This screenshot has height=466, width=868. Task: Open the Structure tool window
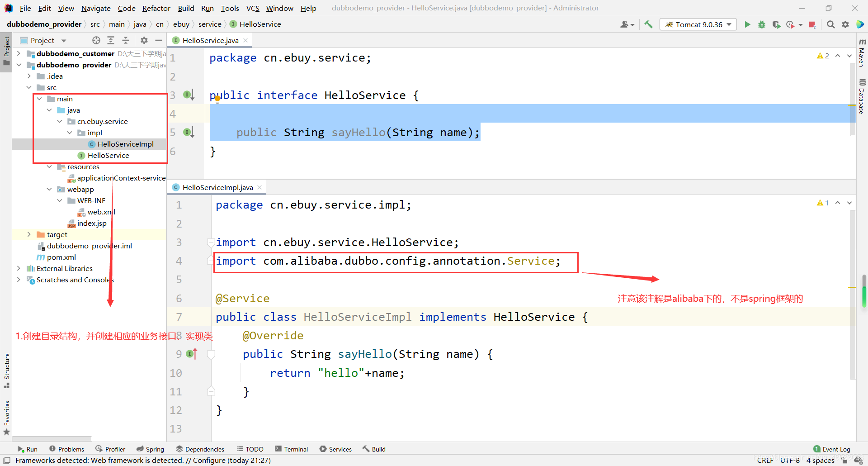click(6, 371)
